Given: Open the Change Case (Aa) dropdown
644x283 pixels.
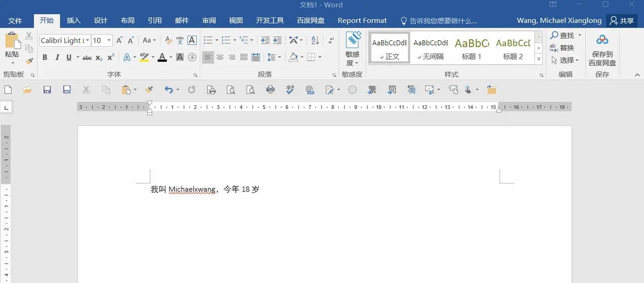Looking at the screenshot, I should point(149,40).
